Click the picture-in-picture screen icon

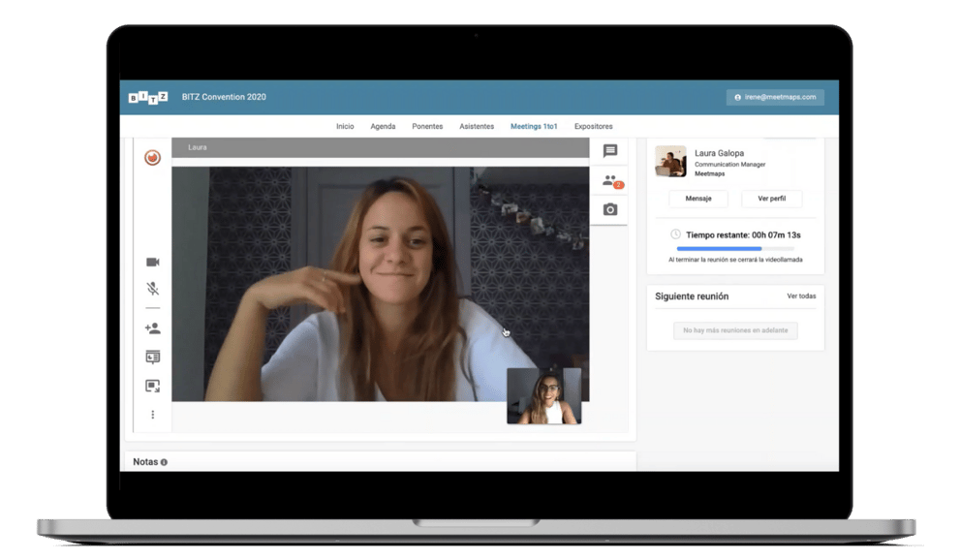click(x=152, y=386)
